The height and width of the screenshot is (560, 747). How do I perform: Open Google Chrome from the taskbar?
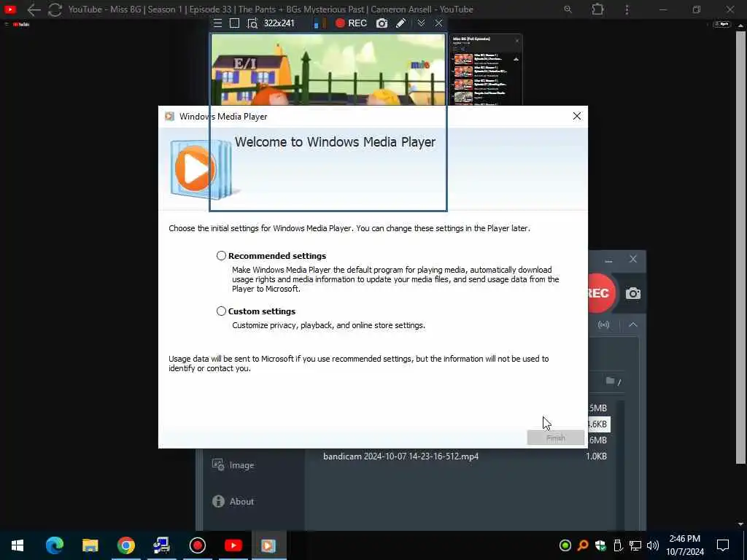tap(125, 545)
